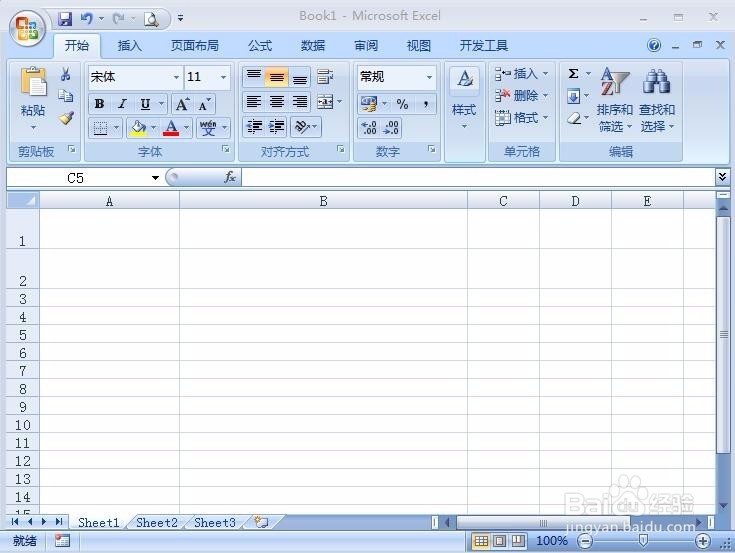This screenshot has height=553, width=735.
Task: Apply comma style
Action: [x=426, y=104]
